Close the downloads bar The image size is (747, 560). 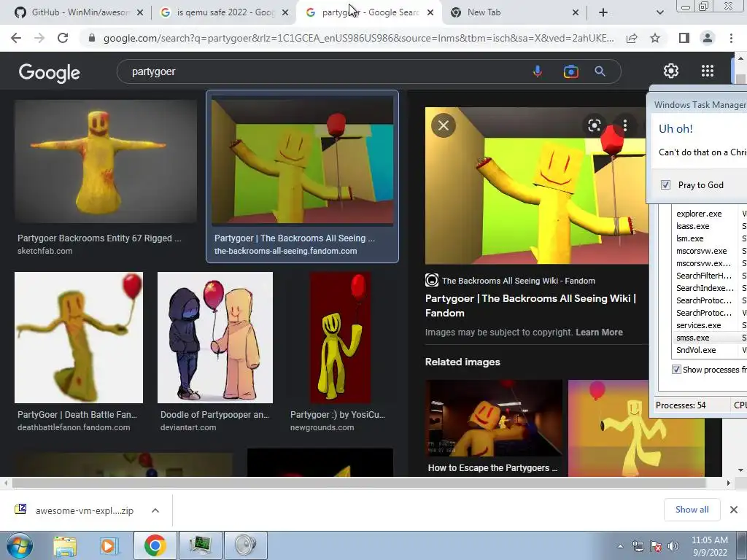tap(734, 510)
